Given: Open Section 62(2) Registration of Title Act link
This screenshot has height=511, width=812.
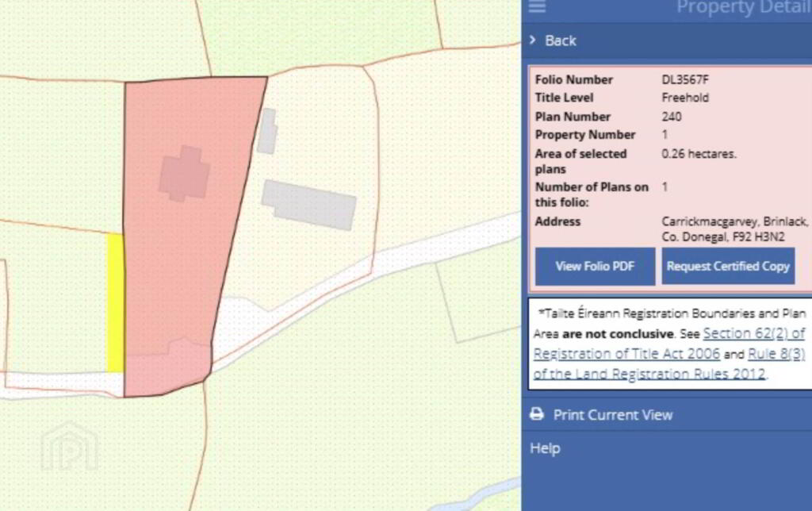Looking at the screenshot, I should (x=753, y=334).
